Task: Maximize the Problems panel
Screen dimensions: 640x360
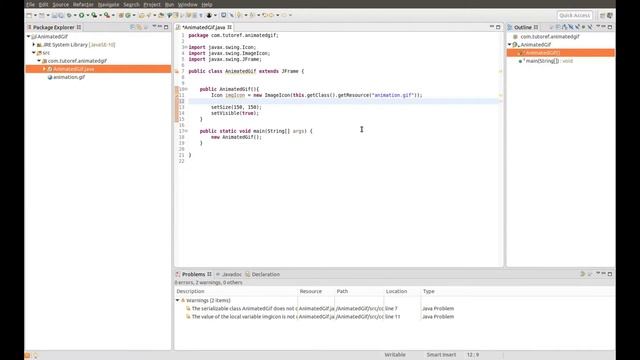Action: pyautogui.click(x=610, y=274)
